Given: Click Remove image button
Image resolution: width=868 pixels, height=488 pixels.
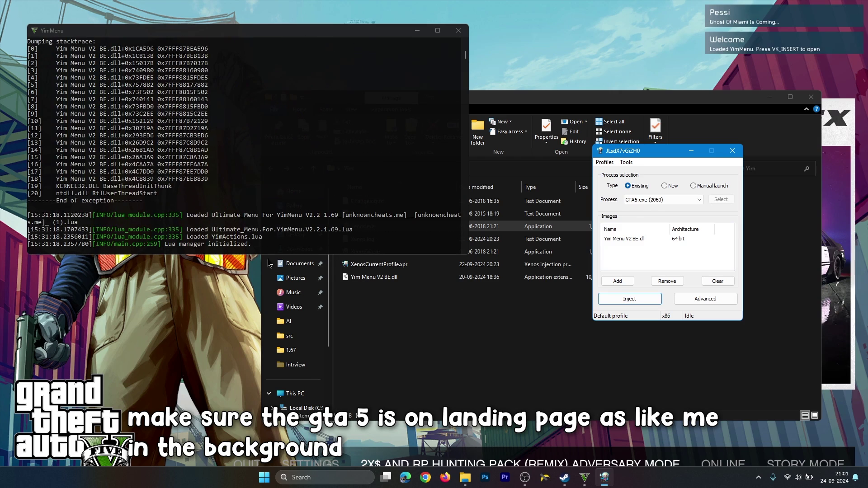Looking at the screenshot, I should pos(667,281).
